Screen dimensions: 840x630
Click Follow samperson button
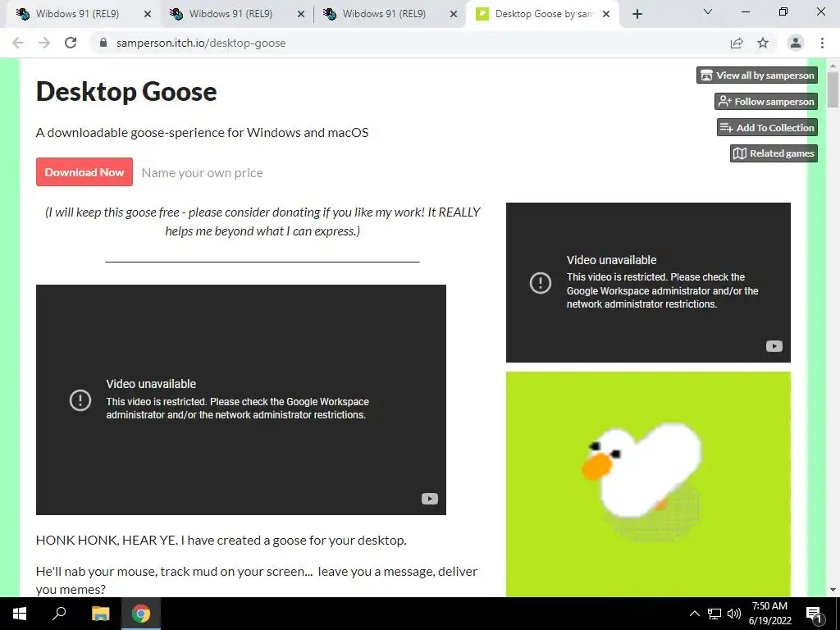tap(766, 101)
